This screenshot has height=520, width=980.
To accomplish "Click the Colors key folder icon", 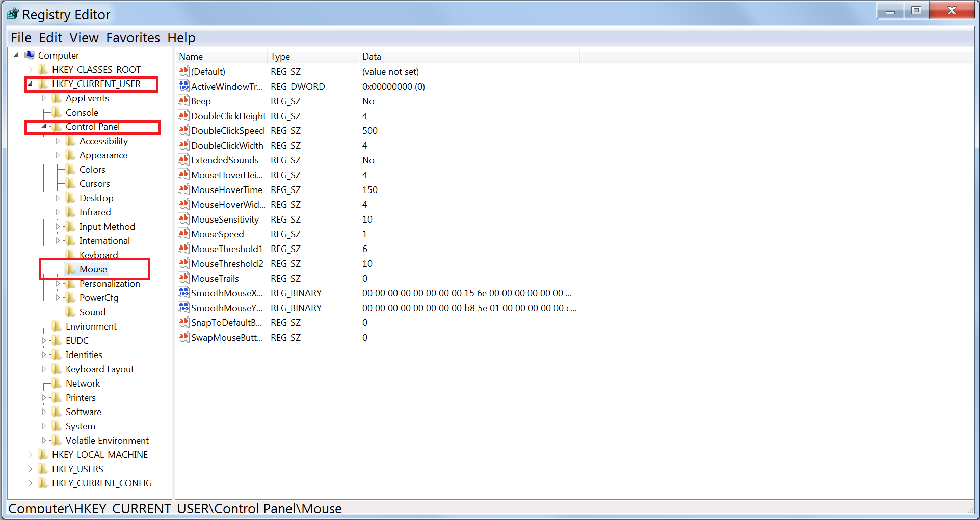I will 70,169.
